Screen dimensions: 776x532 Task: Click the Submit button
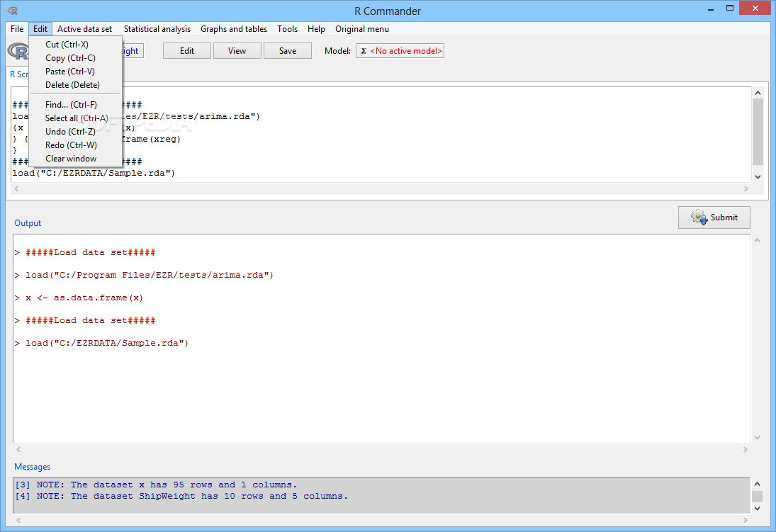point(714,217)
